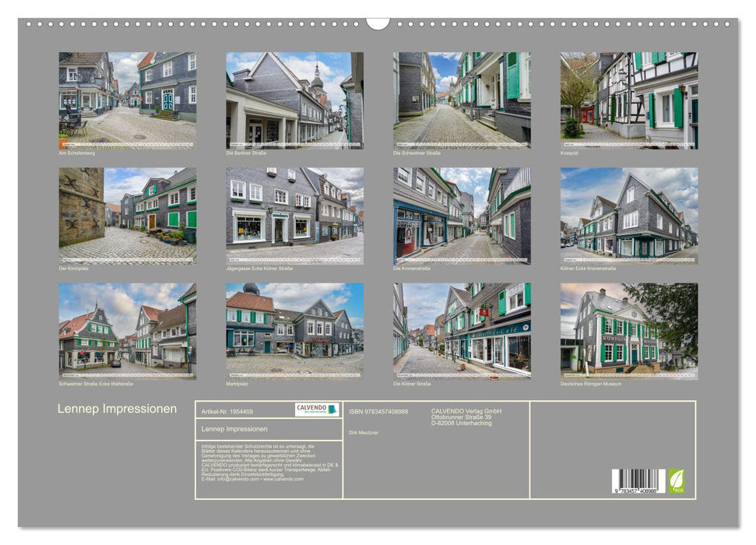Click the Dirk Meutzner author name
This screenshot has height=545, width=756.
click(x=364, y=433)
